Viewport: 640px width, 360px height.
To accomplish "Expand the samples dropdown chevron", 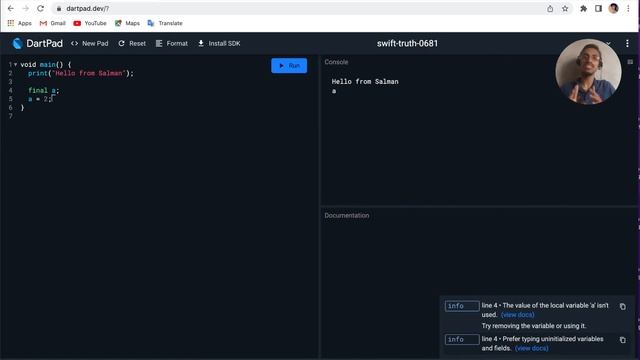I will [x=609, y=43].
